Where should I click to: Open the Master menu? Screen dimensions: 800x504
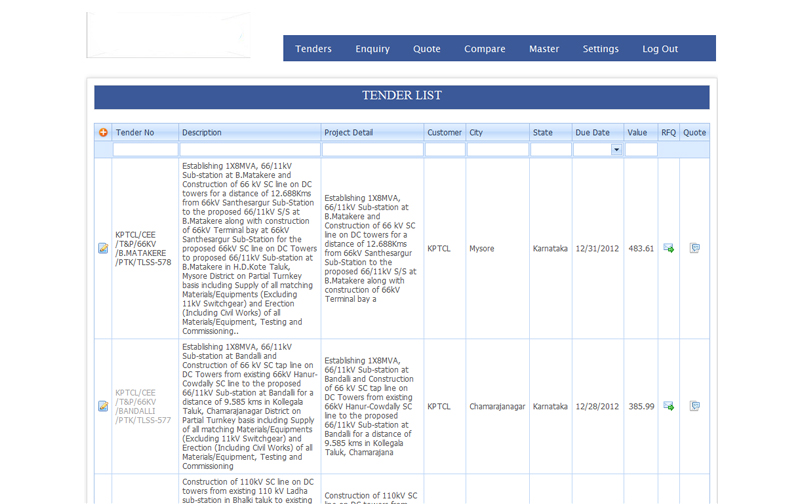tap(544, 49)
